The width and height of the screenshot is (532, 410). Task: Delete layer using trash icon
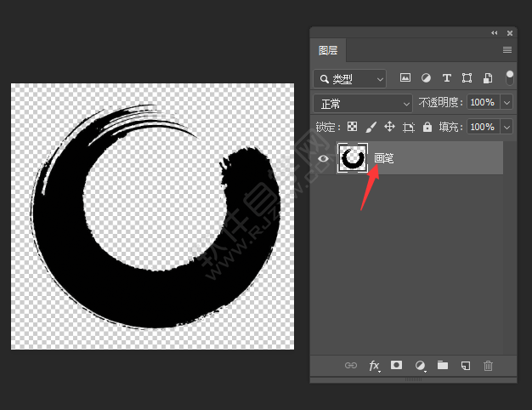coord(488,366)
